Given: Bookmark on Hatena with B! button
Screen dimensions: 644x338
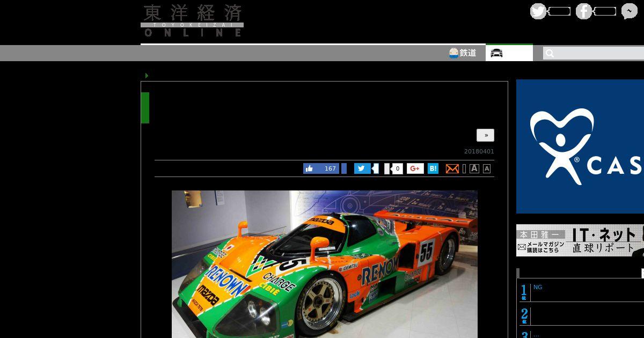Looking at the screenshot, I should point(433,168).
